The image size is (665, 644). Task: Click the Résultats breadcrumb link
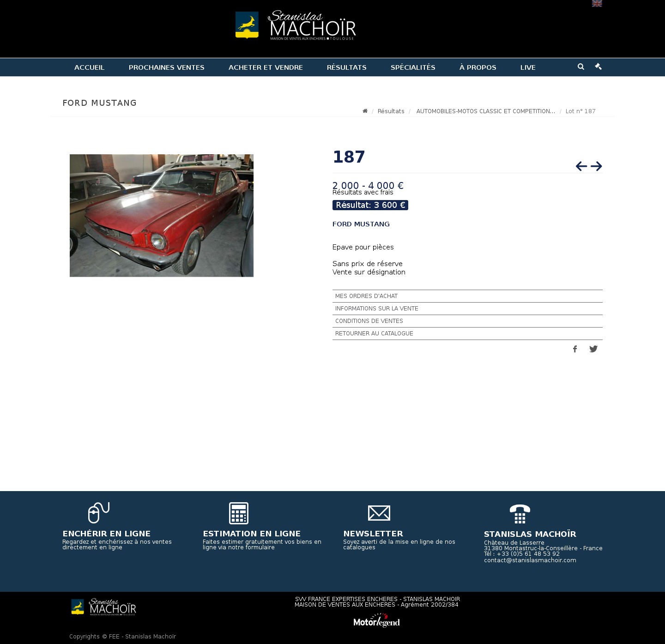pos(391,111)
